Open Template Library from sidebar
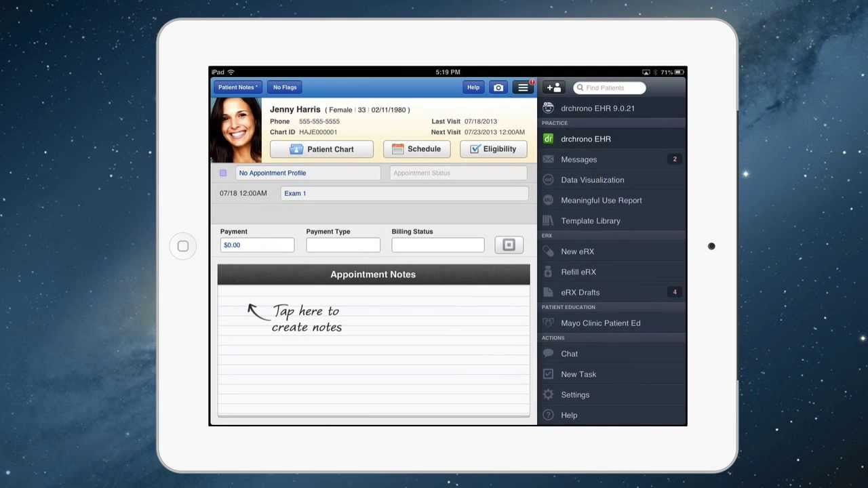The height and width of the screenshot is (488, 868). click(612, 221)
